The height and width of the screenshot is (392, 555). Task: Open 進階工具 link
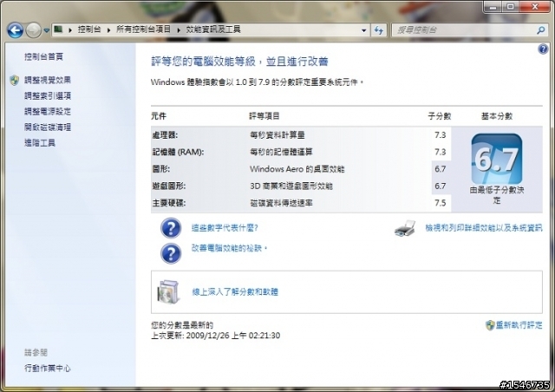tap(40, 143)
